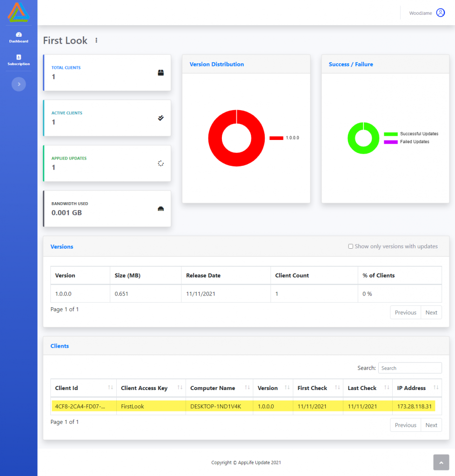
Task: Click the Clients panel heading
Action: 60,346
